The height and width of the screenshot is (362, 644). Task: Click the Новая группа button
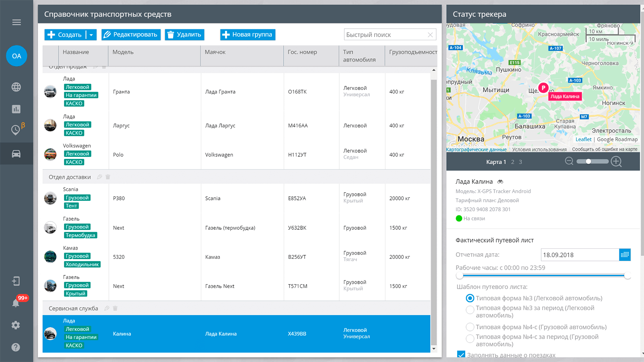[248, 35]
